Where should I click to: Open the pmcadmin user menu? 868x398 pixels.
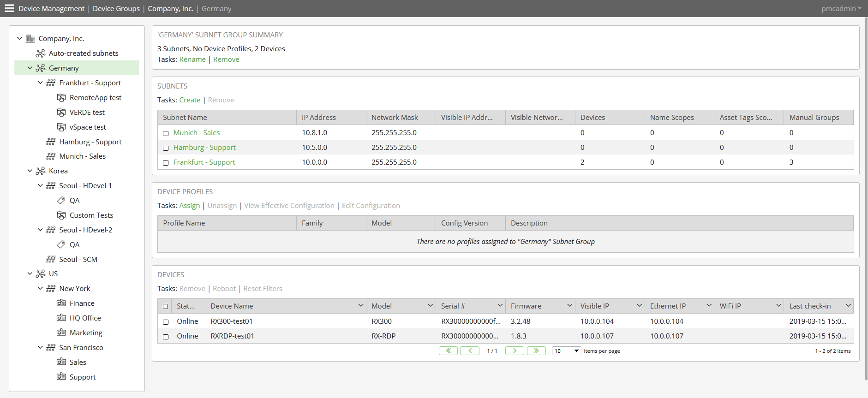pyautogui.click(x=841, y=9)
